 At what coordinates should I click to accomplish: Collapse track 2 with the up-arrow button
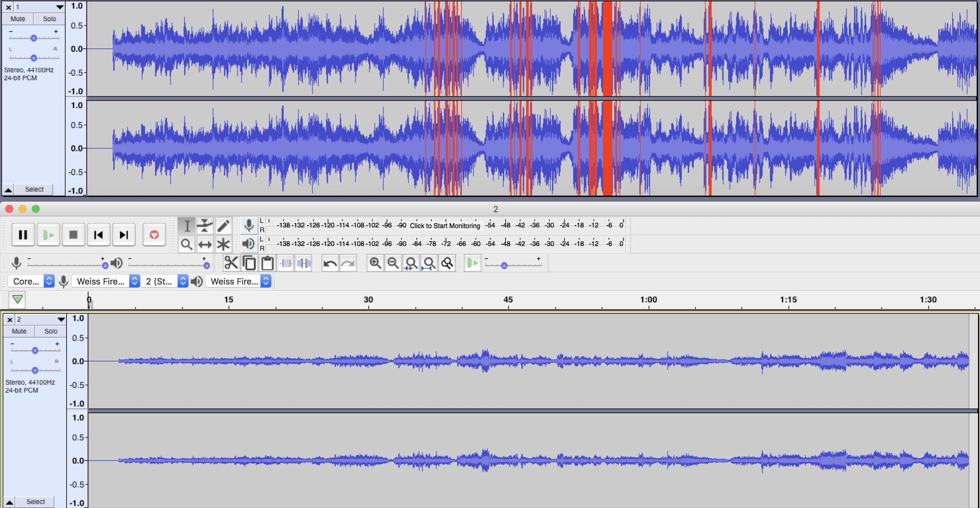click(x=10, y=502)
